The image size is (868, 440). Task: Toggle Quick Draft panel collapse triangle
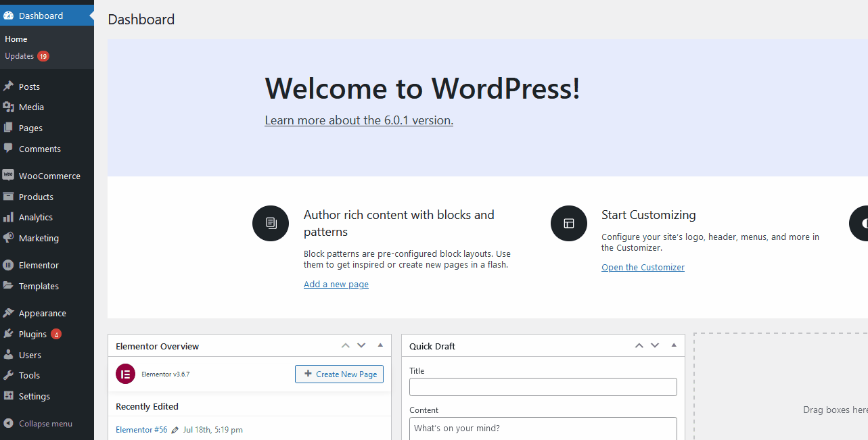(x=674, y=345)
